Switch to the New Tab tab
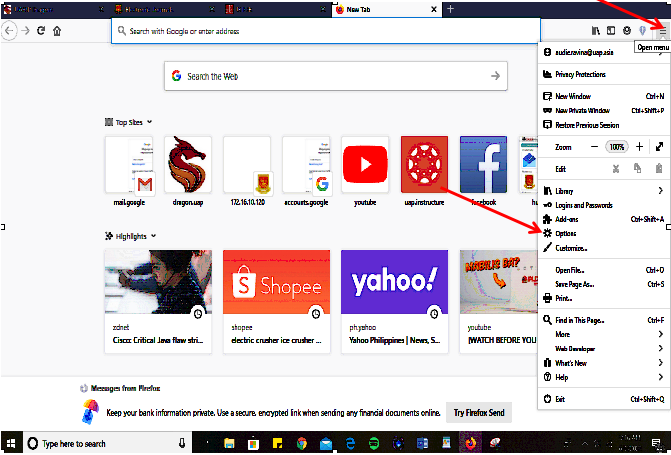 tap(386, 9)
